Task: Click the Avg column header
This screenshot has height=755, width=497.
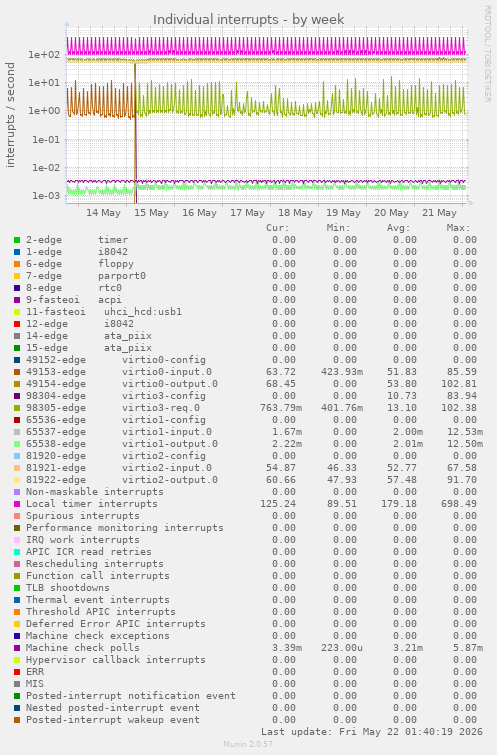Action: (398, 228)
